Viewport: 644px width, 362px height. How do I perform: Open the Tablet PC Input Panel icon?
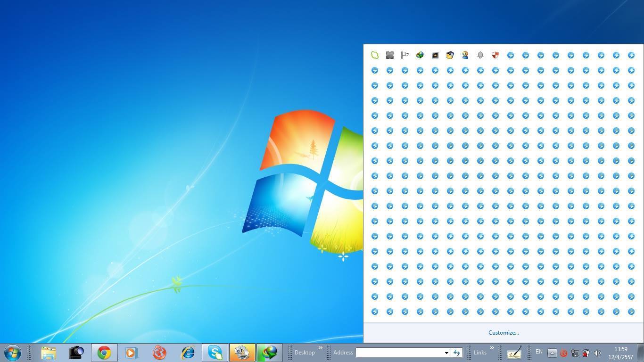click(x=514, y=353)
